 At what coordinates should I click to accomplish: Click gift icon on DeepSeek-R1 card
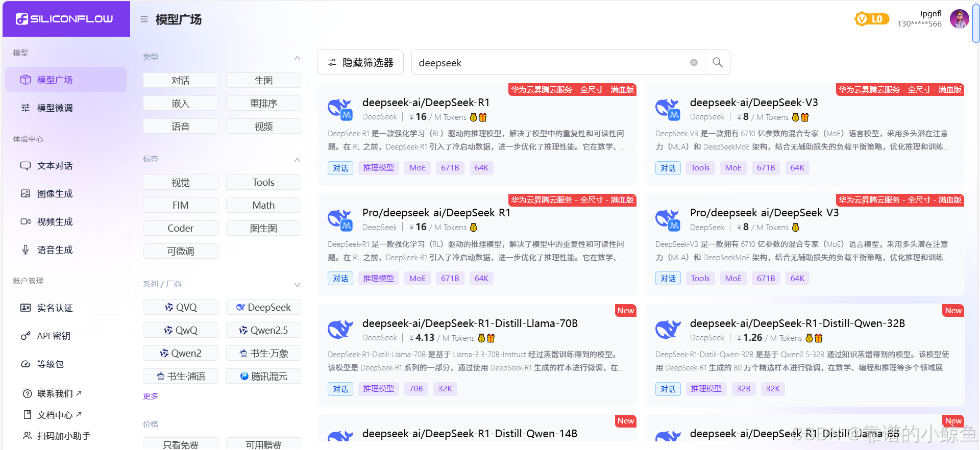coord(483,117)
